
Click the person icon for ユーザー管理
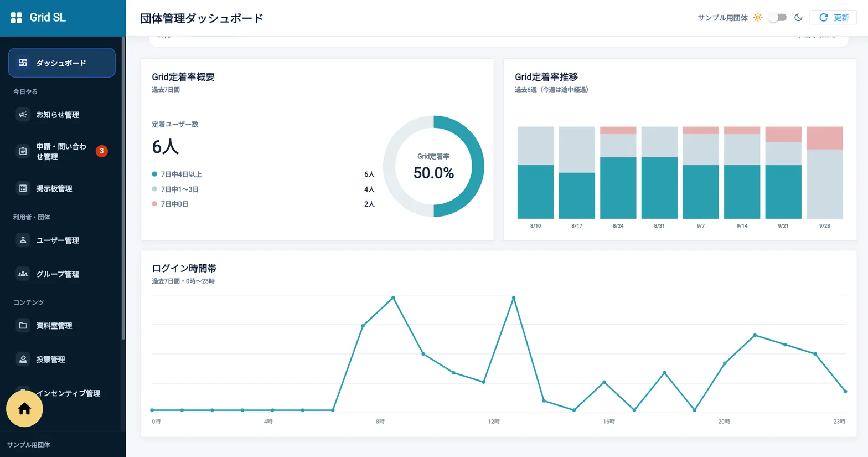point(23,240)
